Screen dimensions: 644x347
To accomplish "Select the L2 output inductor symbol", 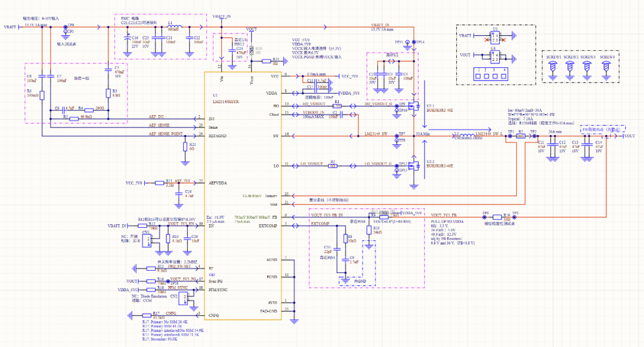I will tap(467, 136).
